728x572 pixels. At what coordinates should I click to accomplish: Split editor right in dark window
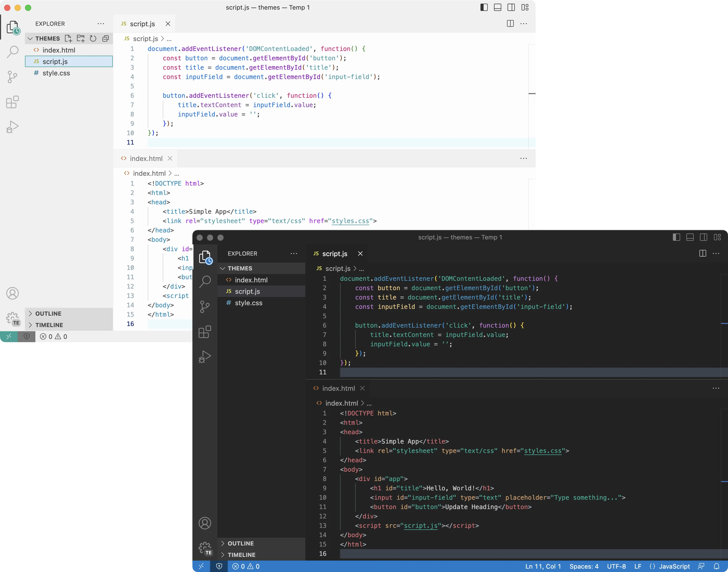tap(703, 253)
